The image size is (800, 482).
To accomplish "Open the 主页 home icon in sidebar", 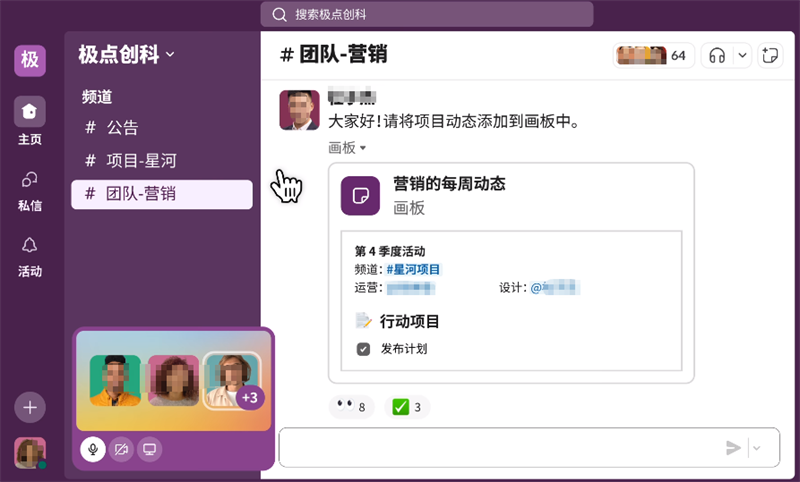I will (30, 112).
